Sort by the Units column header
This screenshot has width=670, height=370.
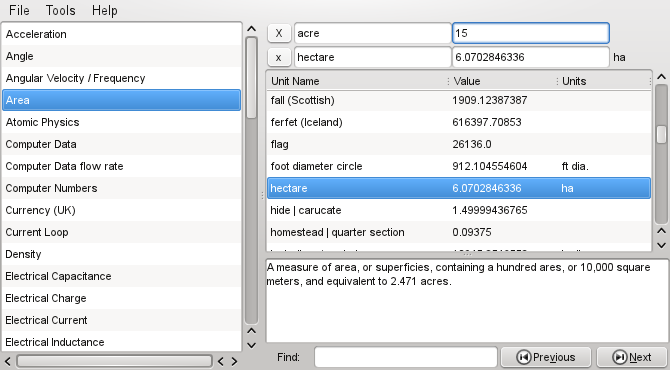click(x=604, y=81)
